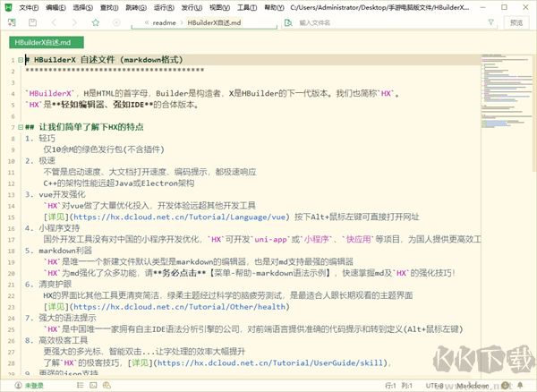537x392 pixels.
Task: Open the 编辑(E) menu
Action: tap(55, 7)
